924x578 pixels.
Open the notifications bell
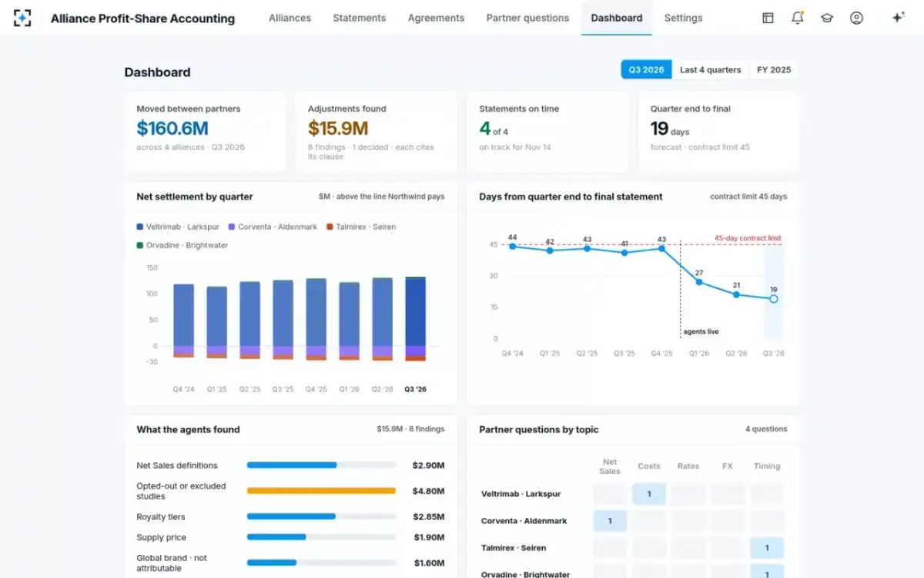798,18
